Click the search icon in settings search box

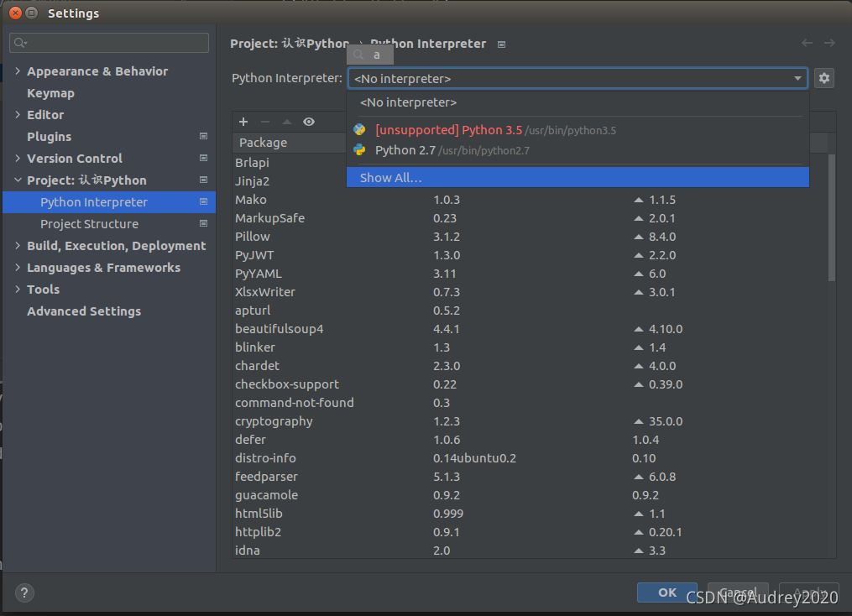point(21,43)
